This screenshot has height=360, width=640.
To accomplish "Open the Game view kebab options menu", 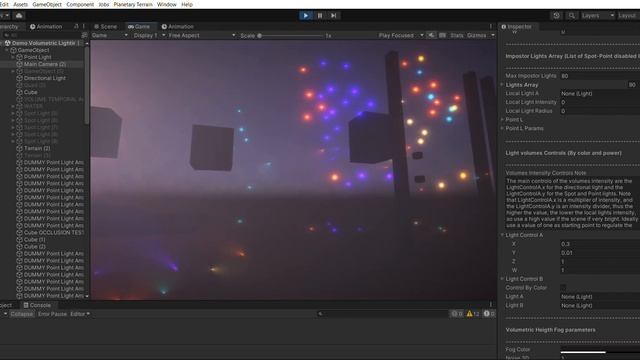I will tap(491, 27).
